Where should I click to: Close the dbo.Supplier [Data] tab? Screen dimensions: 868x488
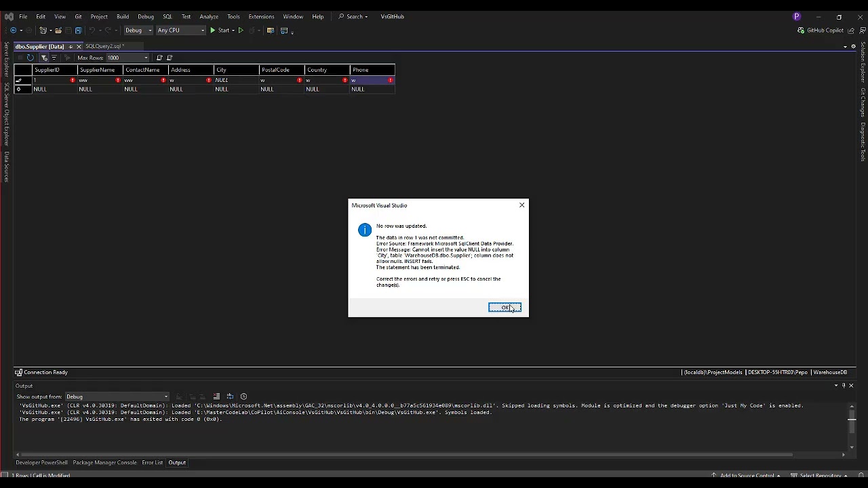tap(79, 46)
